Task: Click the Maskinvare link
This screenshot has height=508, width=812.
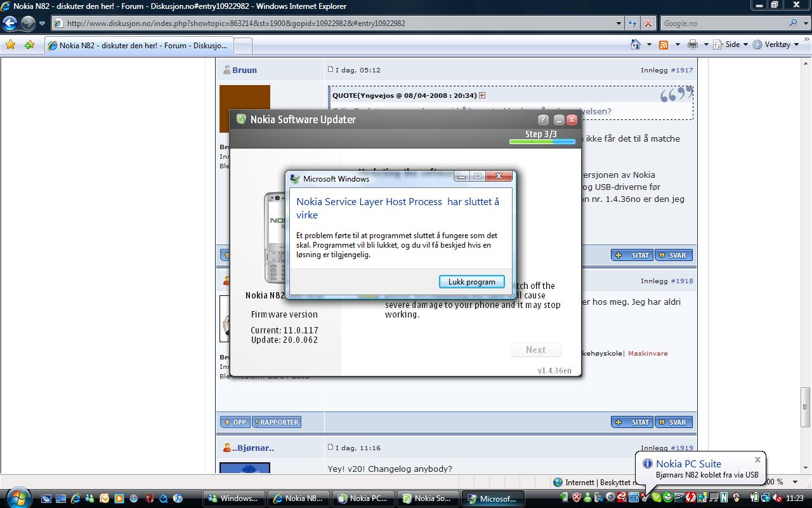Action: coord(648,353)
